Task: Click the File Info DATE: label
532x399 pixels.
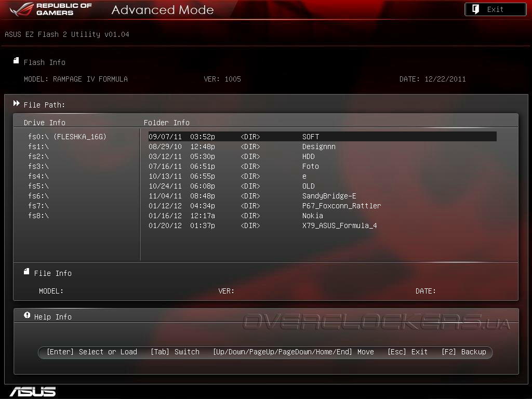Action: point(425,291)
